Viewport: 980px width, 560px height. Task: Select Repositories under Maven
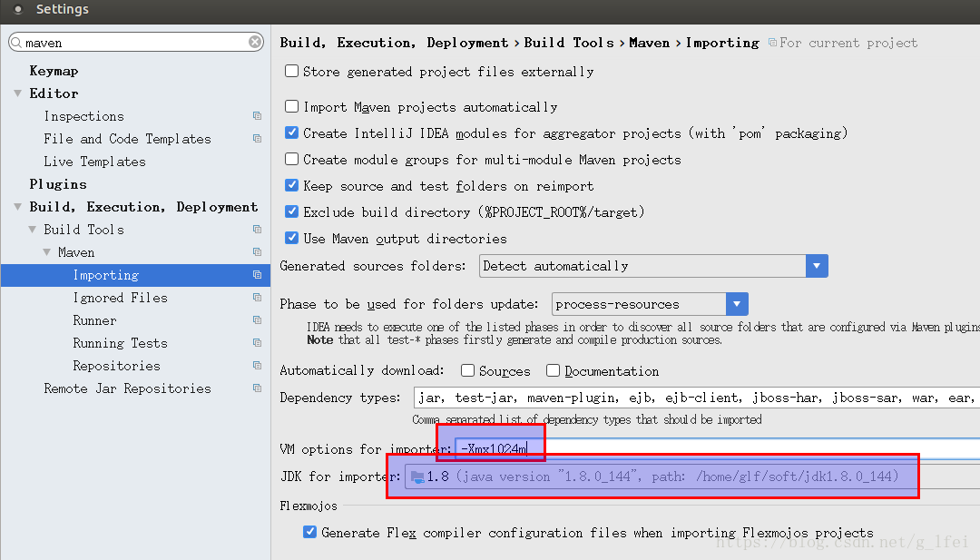click(116, 366)
